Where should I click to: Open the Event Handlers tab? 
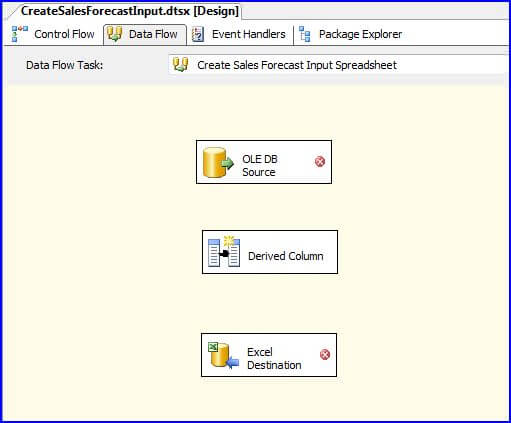coord(239,34)
